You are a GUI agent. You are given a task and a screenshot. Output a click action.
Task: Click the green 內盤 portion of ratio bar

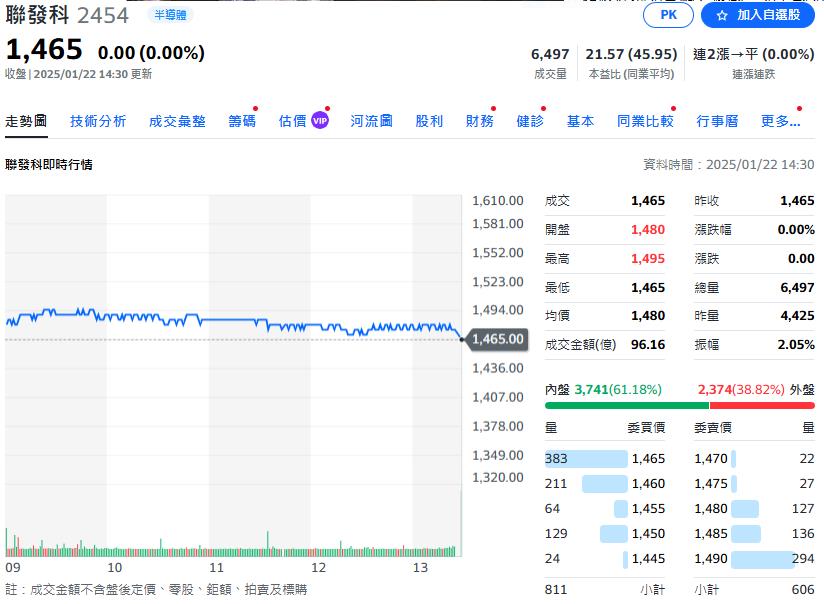pos(627,405)
